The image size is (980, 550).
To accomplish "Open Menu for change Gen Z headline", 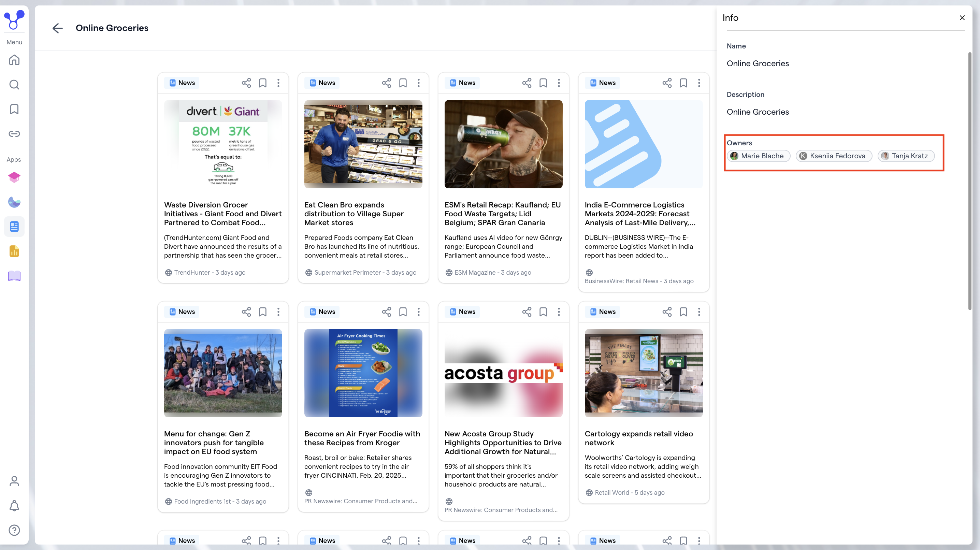I will click(x=214, y=443).
